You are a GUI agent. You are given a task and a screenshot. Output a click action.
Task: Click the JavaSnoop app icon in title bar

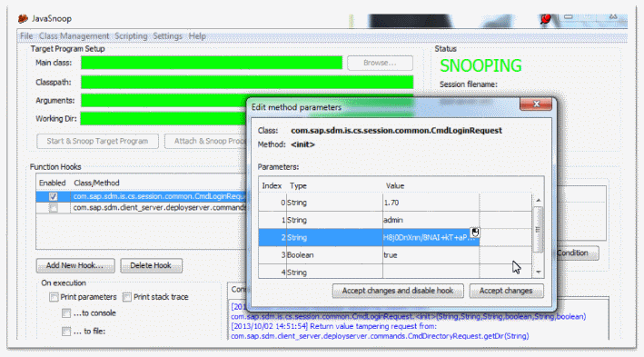[23, 18]
